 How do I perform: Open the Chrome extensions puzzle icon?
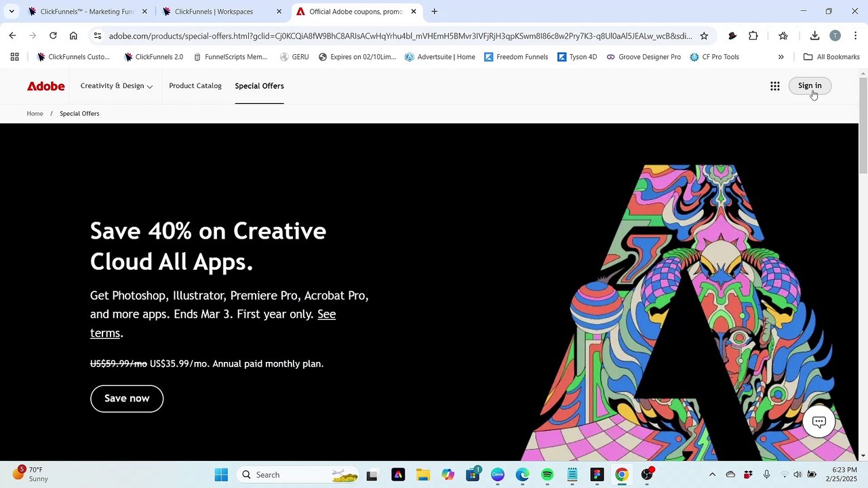coord(753,36)
